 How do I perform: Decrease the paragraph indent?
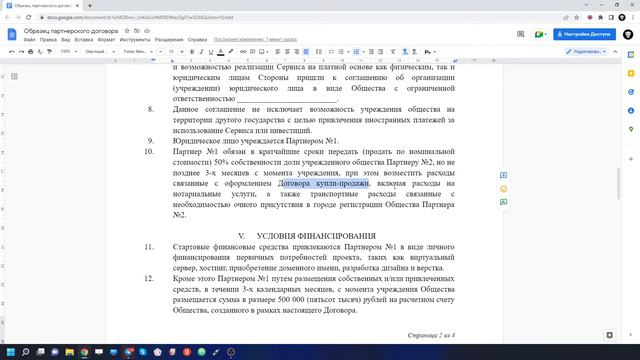click(x=371, y=52)
